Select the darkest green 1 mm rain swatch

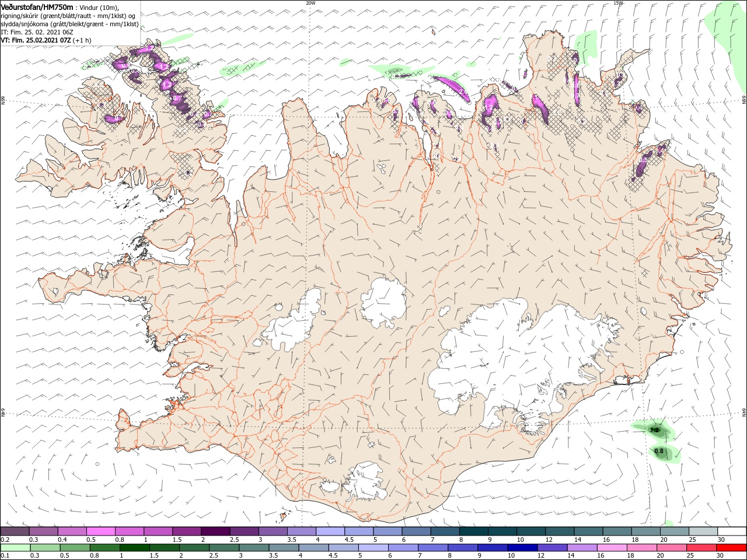tap(134, 548)
